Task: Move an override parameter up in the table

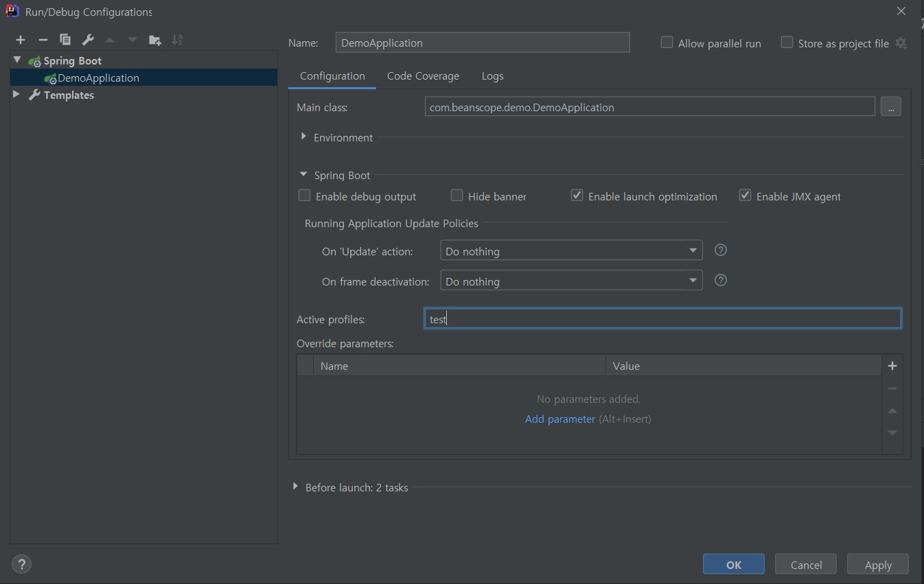Action: click(892, 410)
